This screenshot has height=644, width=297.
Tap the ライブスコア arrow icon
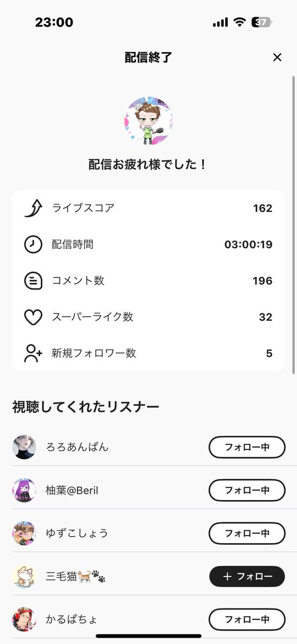click(33, 208)
